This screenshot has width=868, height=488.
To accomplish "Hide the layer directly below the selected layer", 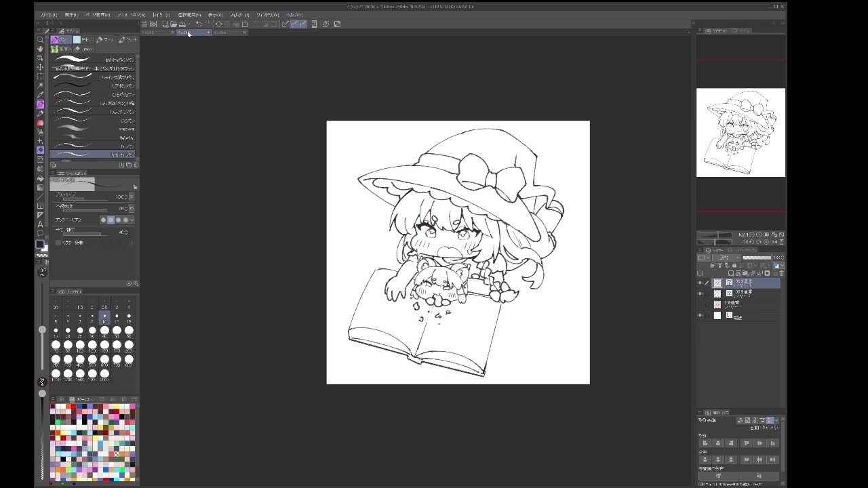I will [700, 293].
